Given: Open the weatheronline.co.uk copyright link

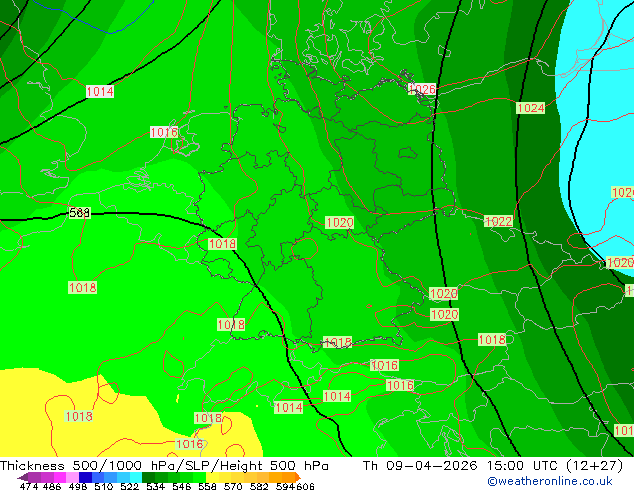Looking at the screenshot, I should tap(550, 481).
